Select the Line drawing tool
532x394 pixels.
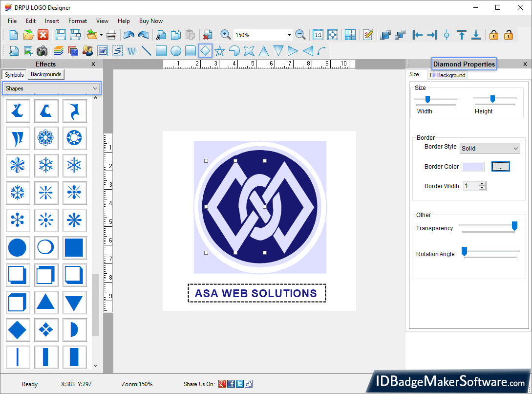coord(146,51)
